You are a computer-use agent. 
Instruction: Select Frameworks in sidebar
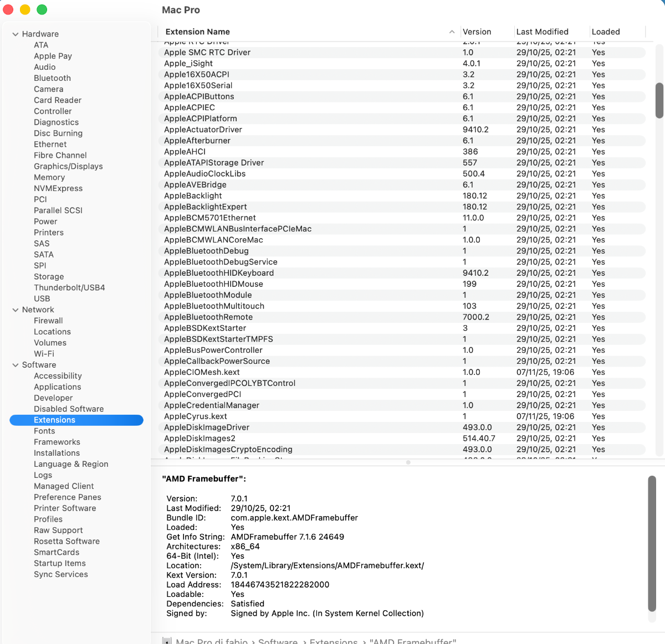pos(57,442)
